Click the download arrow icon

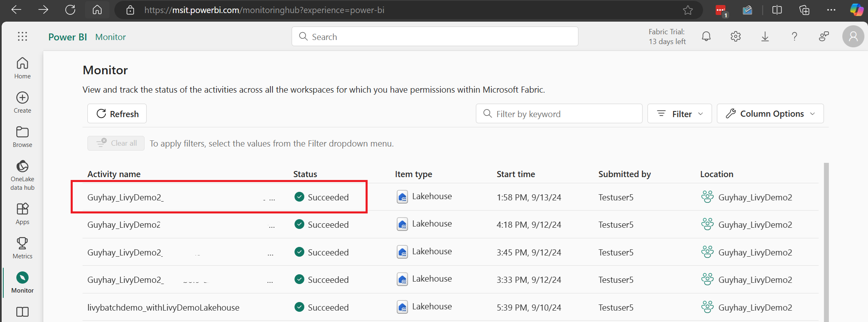point(765,37)
